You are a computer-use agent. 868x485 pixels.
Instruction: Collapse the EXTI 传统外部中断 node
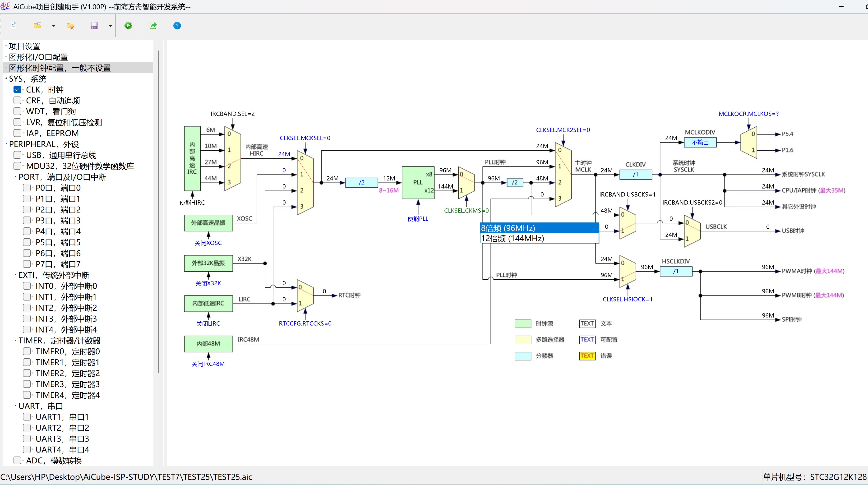coord(16,275)
